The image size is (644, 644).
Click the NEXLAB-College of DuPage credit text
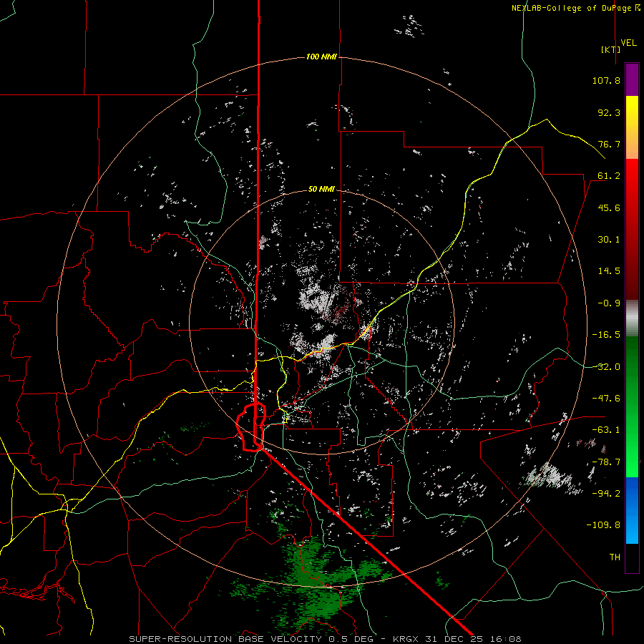tap(575, 8)
